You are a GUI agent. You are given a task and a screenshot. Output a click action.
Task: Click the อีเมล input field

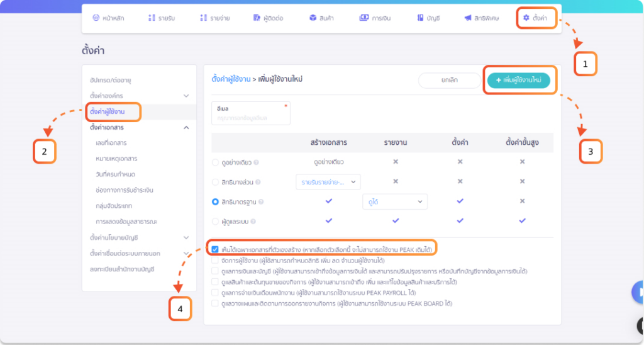251,117
